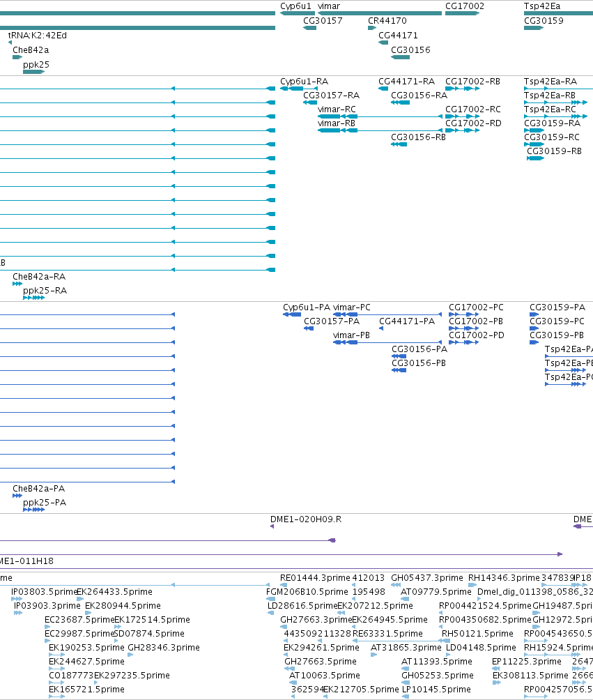Click the DME1-020H09.R clone label

click(306, 519)
